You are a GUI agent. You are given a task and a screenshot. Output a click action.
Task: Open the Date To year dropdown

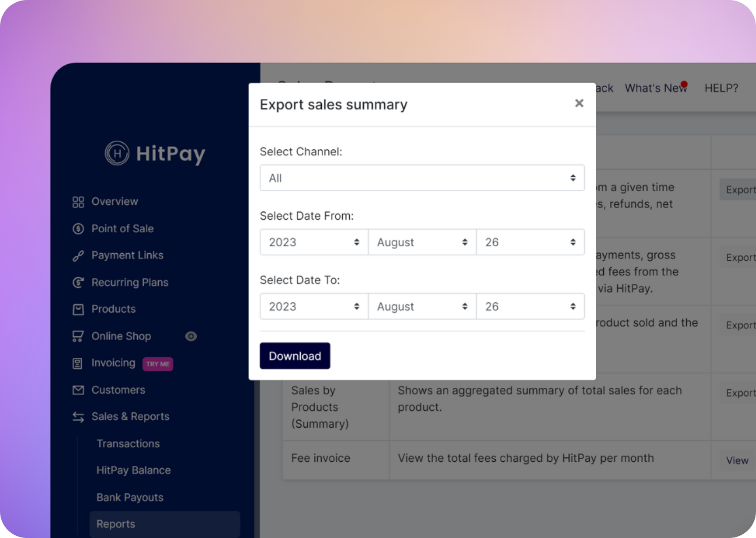pos(314,306)
